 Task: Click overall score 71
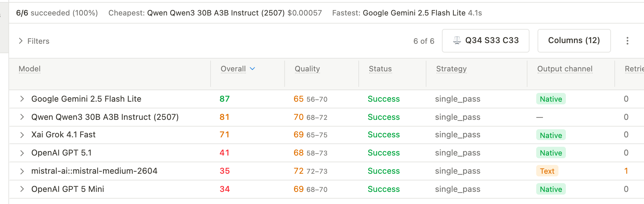pyautogui.click(x=224, y=135)
